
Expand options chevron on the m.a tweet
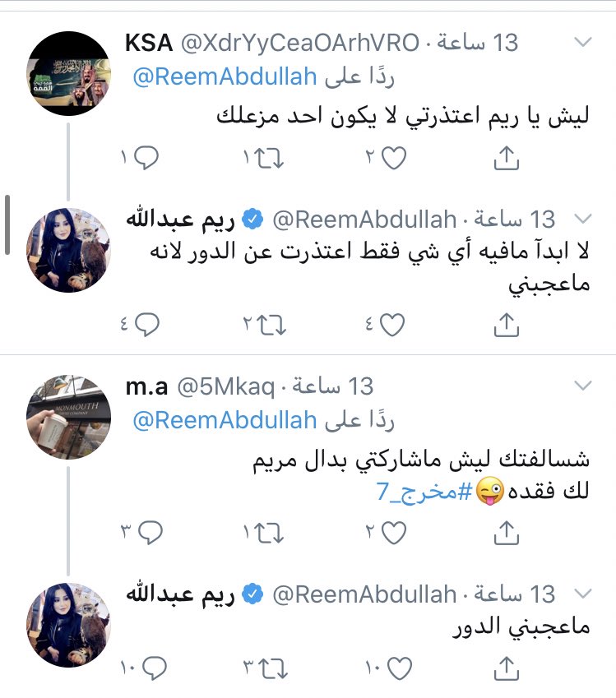pos(582,385)
